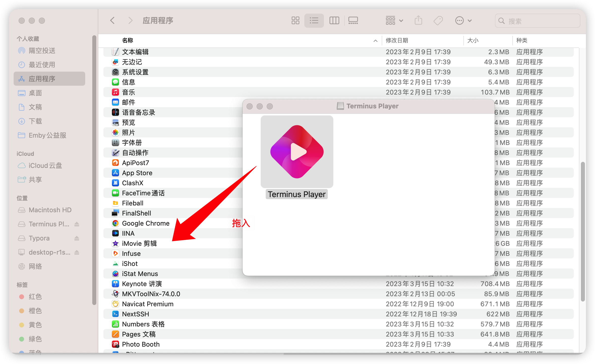
Task: Eject the desktop-r1s network volume
Action: (77, 252)
